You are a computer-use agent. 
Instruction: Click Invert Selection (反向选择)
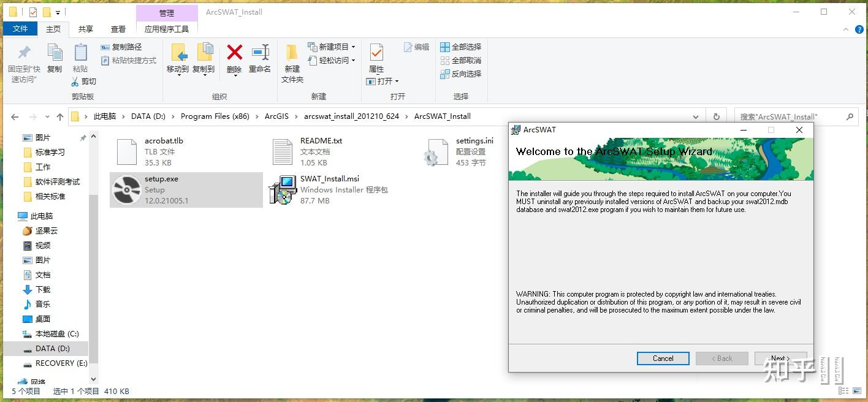tap(461, 74)
